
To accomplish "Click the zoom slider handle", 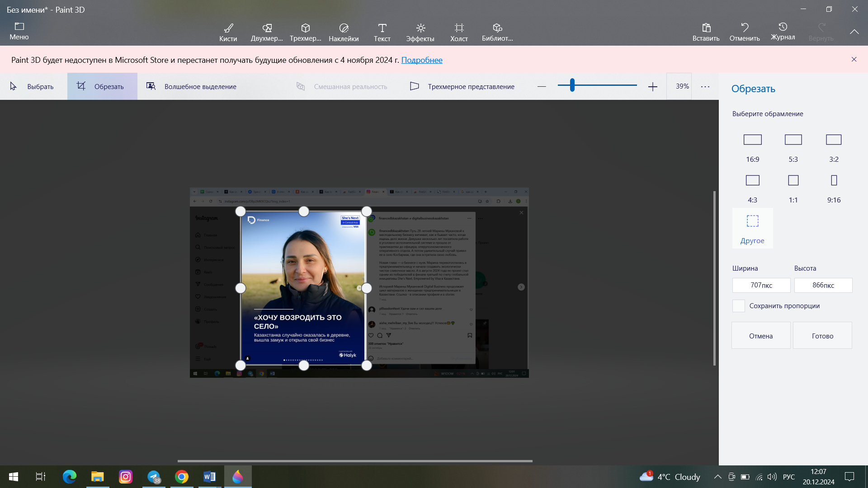I will (x=572, y=85).
